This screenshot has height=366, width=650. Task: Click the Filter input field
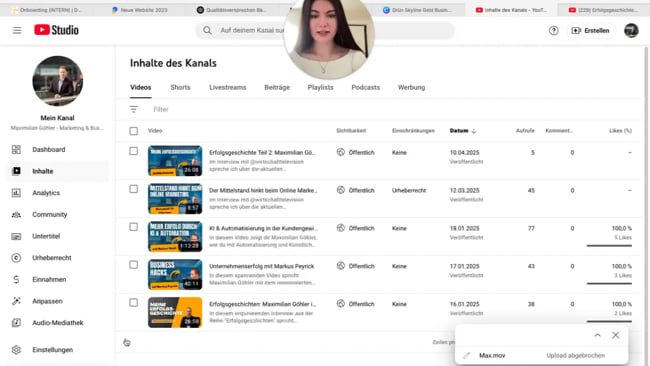point(161,109)
